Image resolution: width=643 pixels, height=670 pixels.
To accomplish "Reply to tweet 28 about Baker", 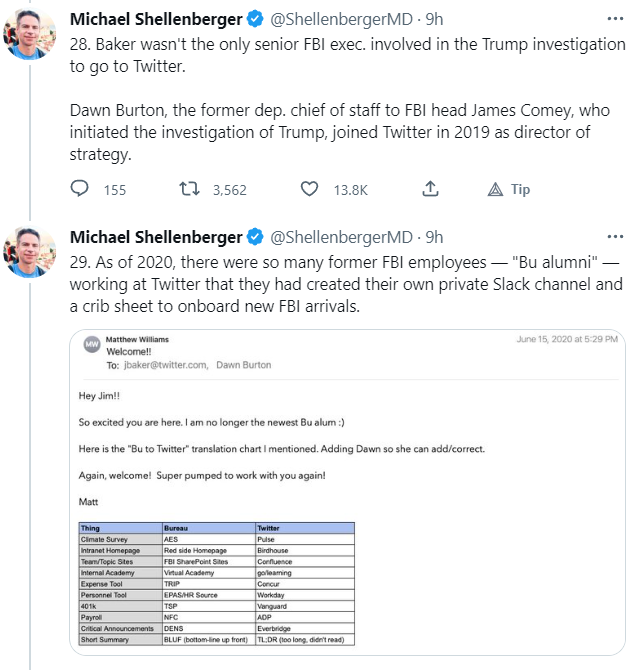I will 81,189.
